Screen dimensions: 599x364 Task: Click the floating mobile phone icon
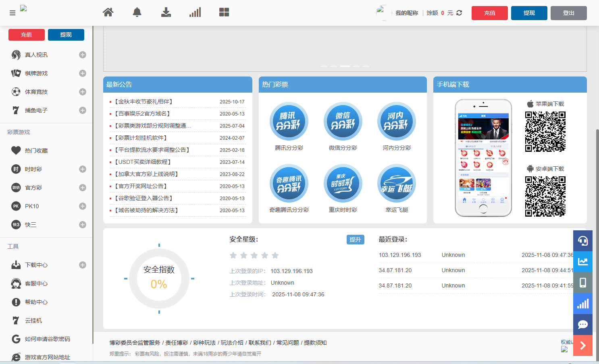pyautogui.click(x=583, y=283)
